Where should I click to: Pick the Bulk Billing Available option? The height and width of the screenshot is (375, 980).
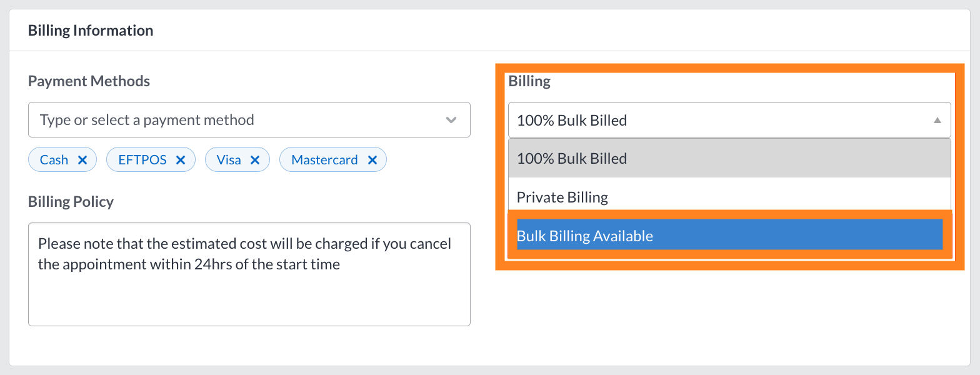click(x=729, y=236)
